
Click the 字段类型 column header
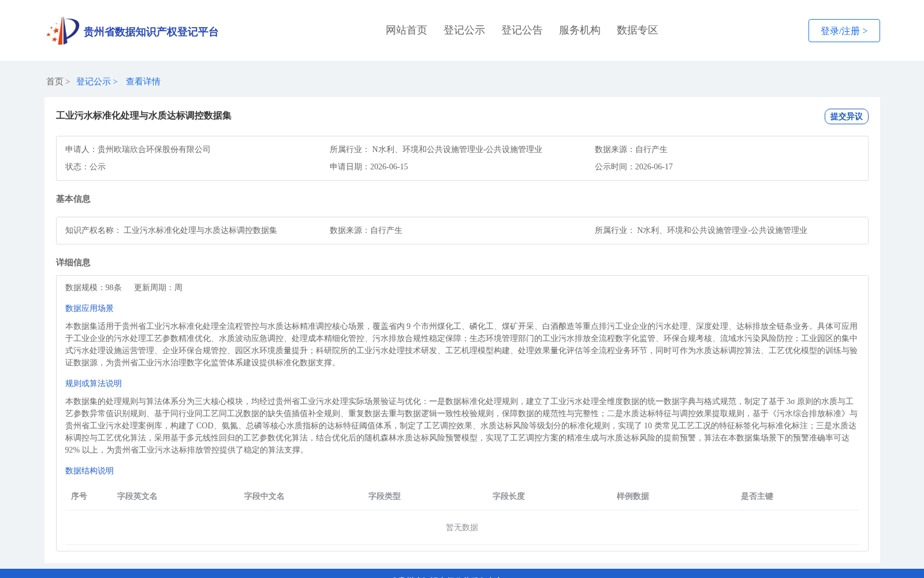[385, 496]
